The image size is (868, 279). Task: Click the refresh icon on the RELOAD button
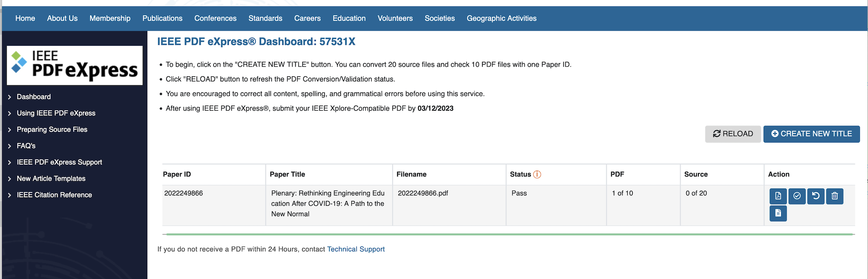717,134
